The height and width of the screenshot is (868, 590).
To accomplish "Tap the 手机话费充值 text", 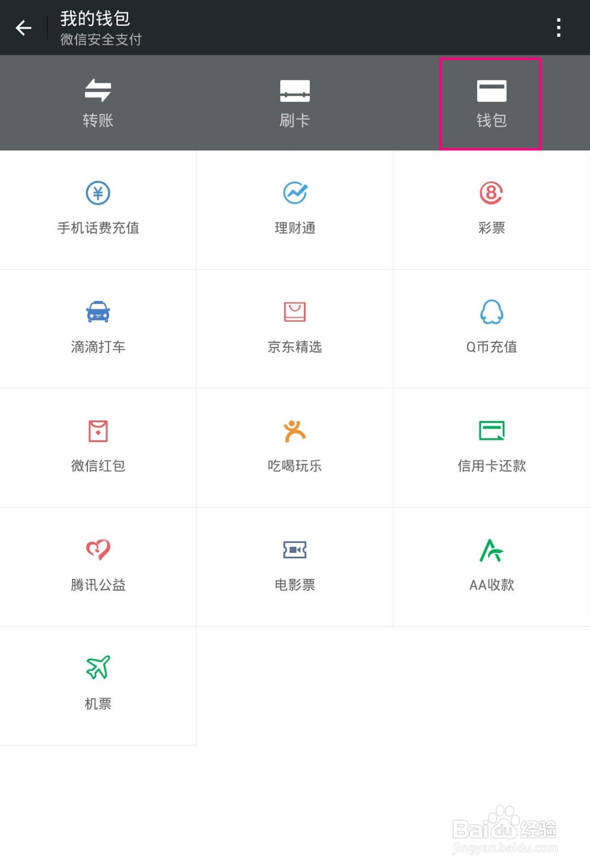I will pos(98,228).
